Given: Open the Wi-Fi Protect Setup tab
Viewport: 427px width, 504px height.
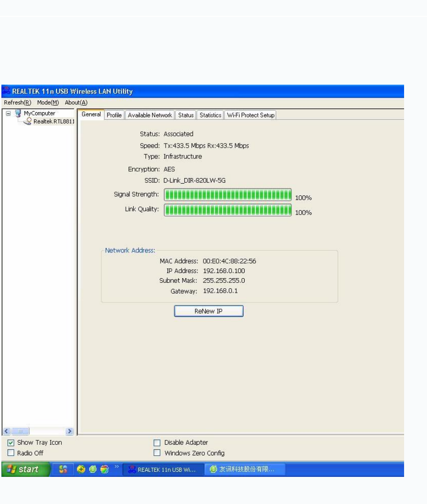Looking at the screenshot, I should [x=251, y=115].
